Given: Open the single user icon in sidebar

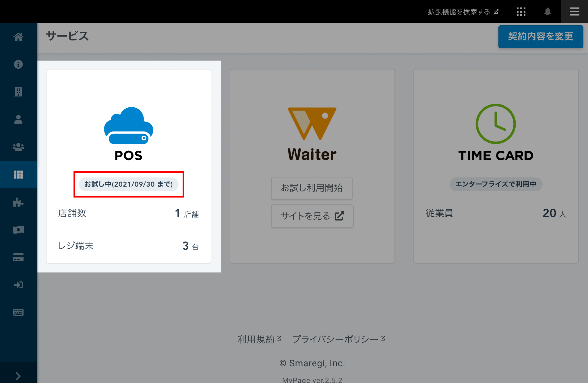Looking at the screenshot, I should (x=18, y=119).
